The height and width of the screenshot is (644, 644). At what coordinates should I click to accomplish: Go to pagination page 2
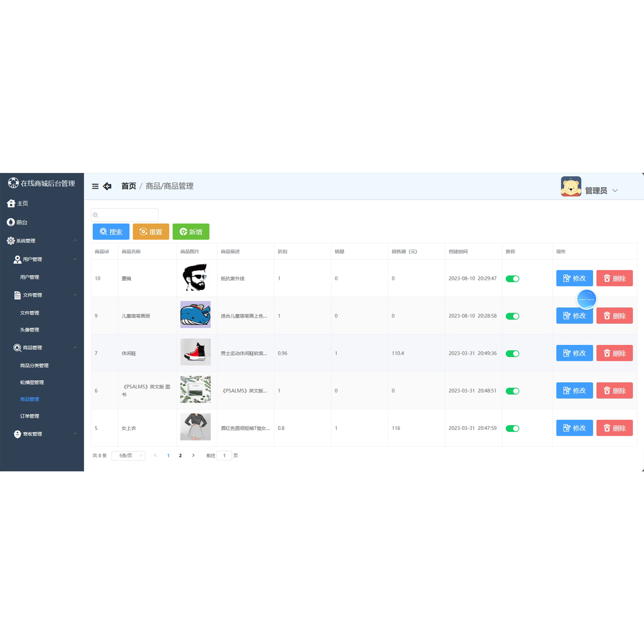click(180, 455)
